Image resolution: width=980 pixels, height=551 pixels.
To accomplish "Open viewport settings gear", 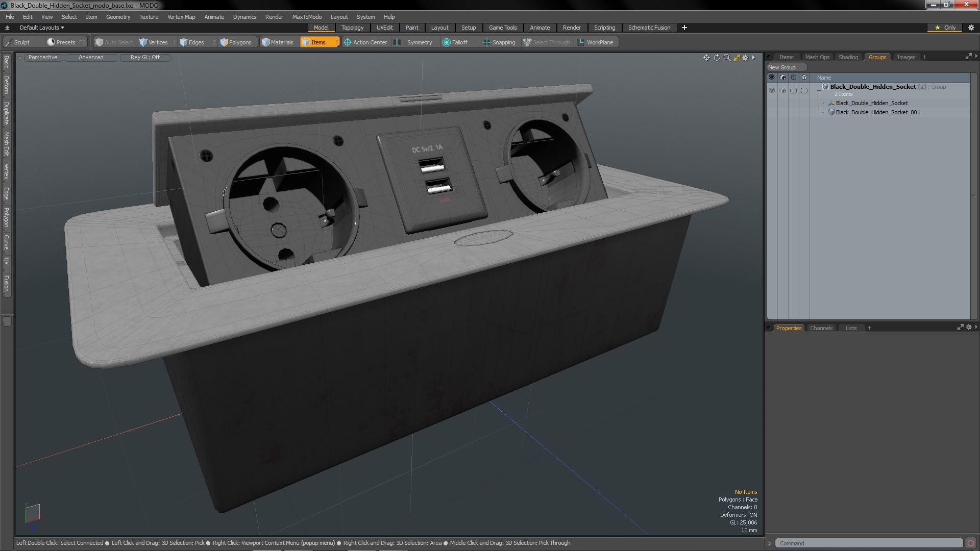I will (745, 58).
